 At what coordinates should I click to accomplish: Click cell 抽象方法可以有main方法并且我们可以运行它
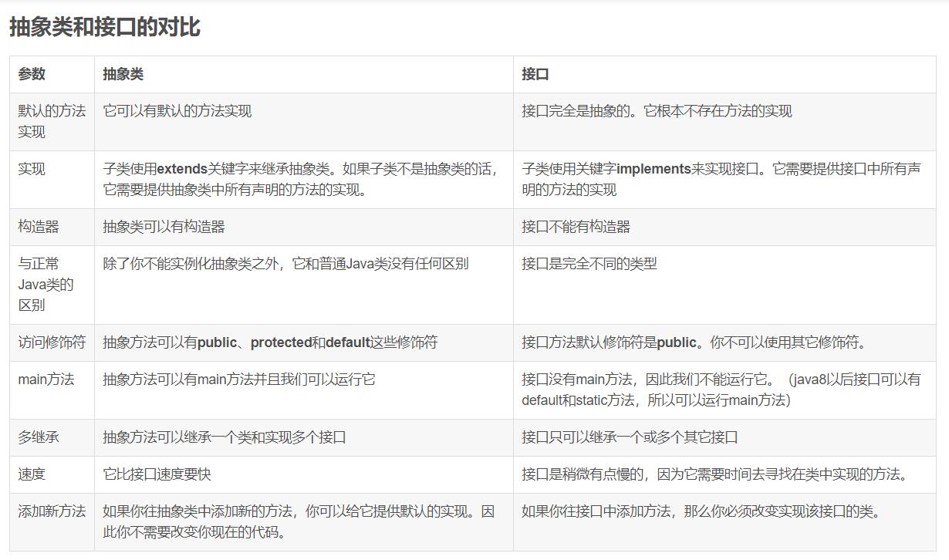[x=304, y=390]
